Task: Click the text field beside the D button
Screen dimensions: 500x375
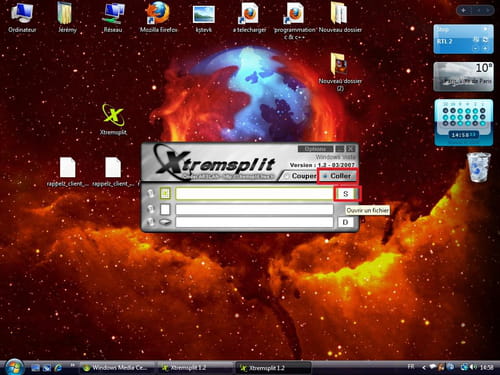Action: 254,222
